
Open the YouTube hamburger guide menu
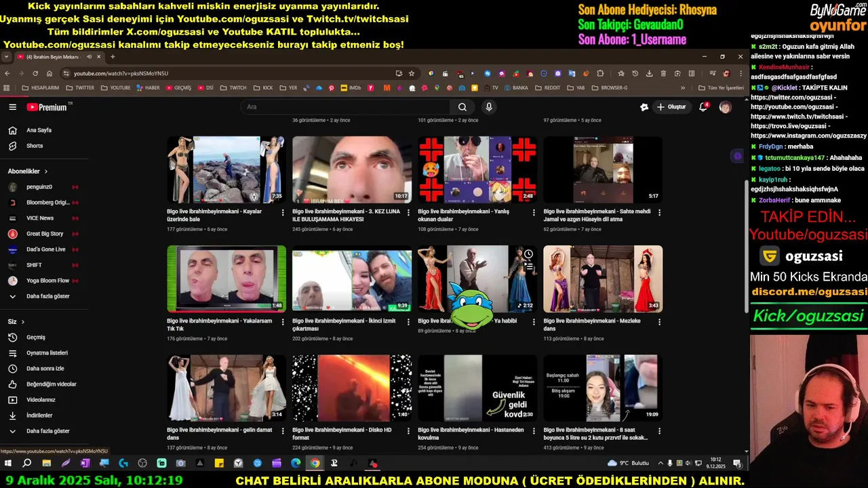[12, 107]
